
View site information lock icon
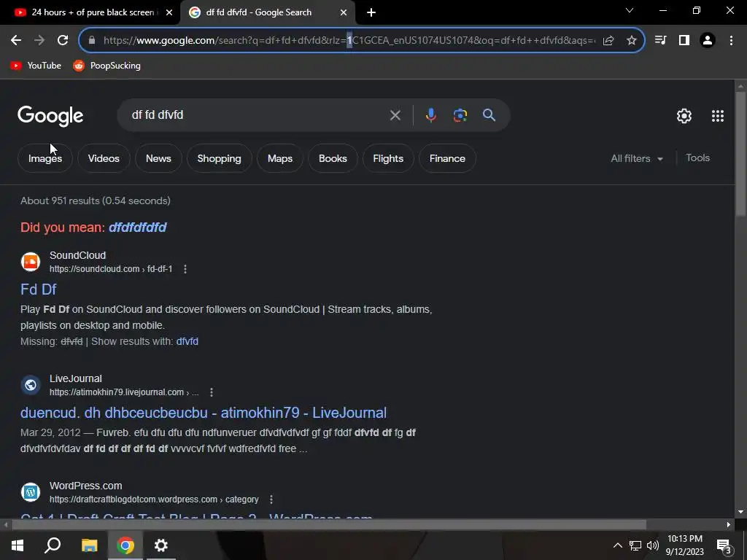92,41
